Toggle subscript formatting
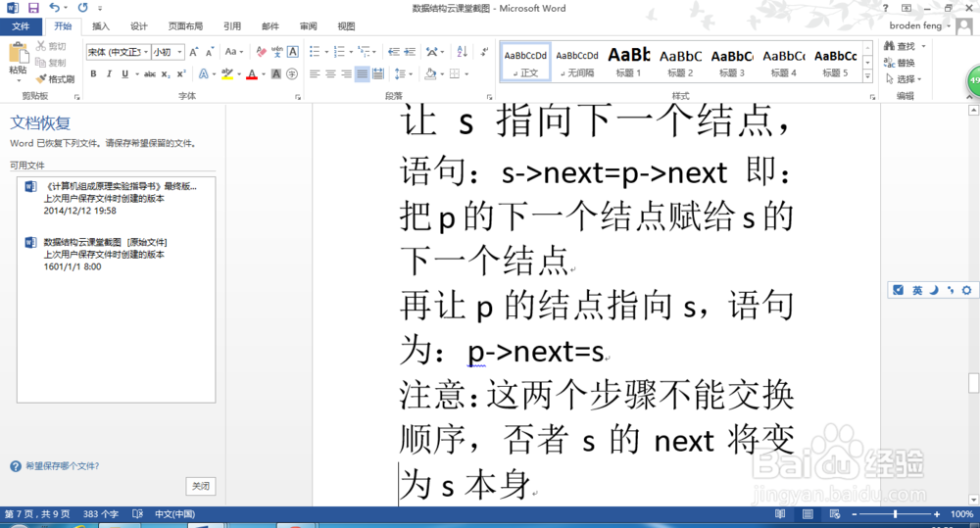This screenshot has width=980, height=528. click(165, 73)
